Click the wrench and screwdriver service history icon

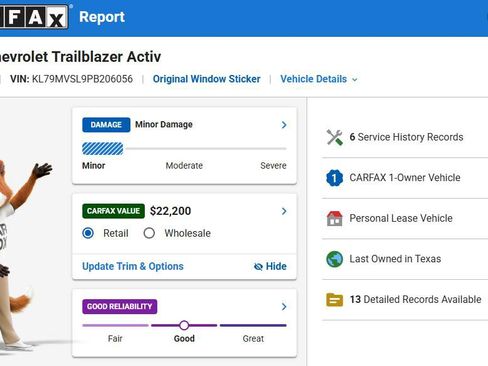[335, 137]
